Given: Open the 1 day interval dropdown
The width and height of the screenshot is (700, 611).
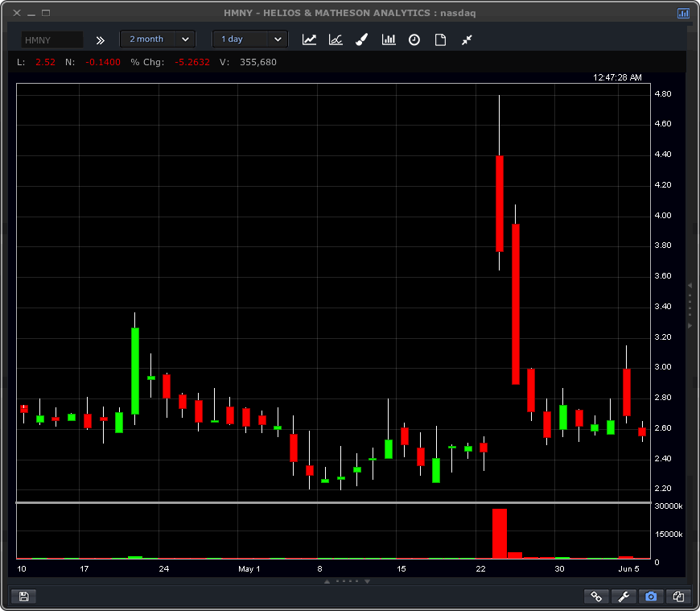Looking at the screenshot, I should [249, 39].
